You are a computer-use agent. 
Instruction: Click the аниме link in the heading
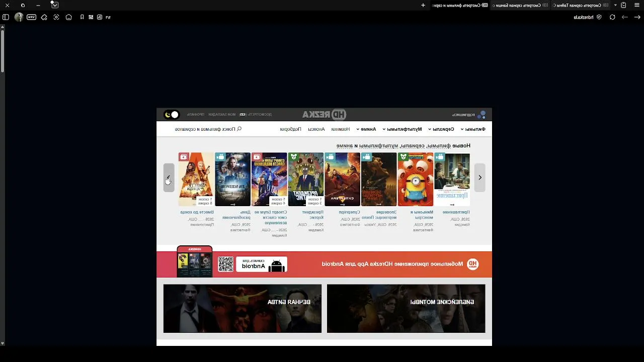click(x=345, y=146)
